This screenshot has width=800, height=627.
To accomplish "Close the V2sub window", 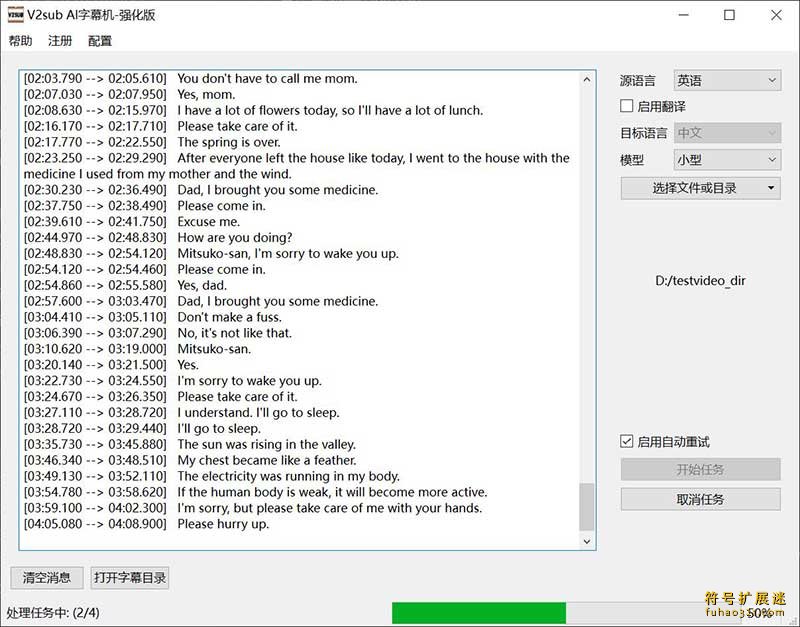I will pos(776,15).
